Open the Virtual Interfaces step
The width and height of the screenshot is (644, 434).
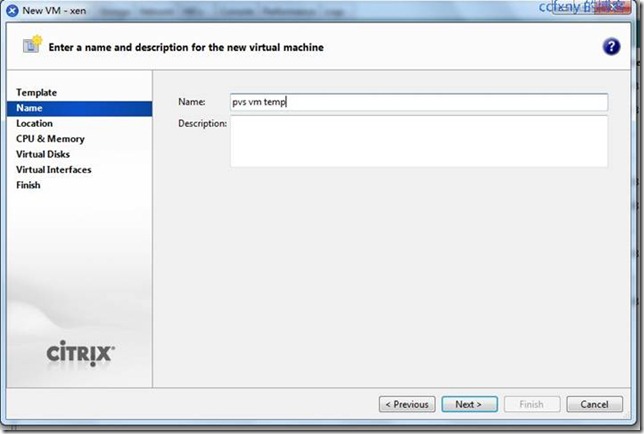(x=53, y=170)
